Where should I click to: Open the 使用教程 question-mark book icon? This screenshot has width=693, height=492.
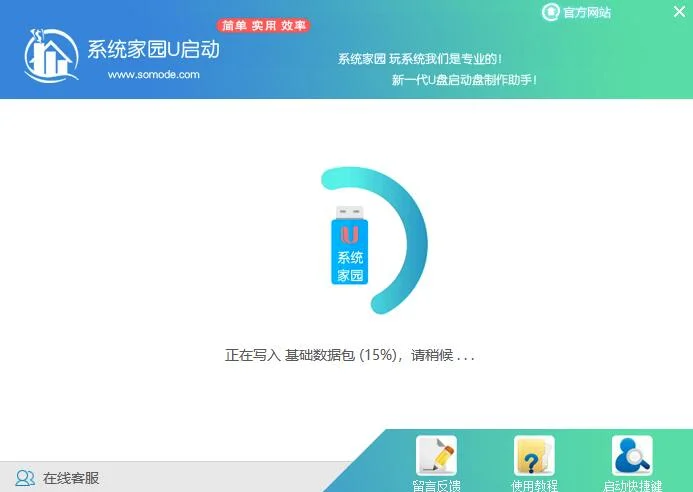534,456
